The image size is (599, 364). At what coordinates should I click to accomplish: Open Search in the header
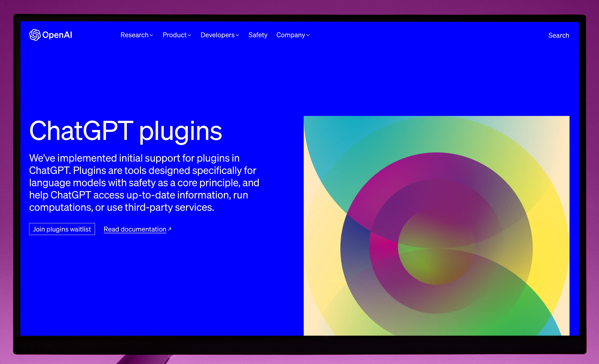(559, 35)
